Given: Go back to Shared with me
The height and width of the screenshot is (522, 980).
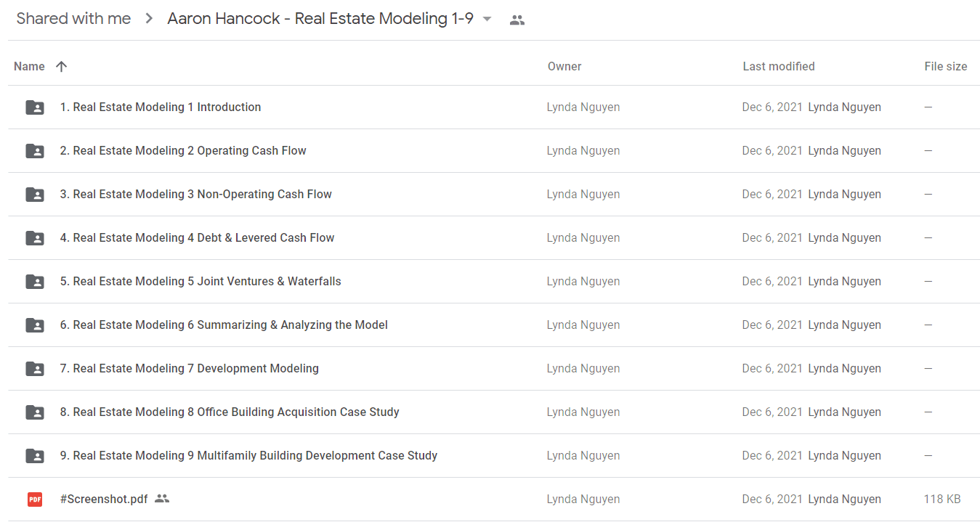Looking at the screenshot, I should [x=73, y=19].
